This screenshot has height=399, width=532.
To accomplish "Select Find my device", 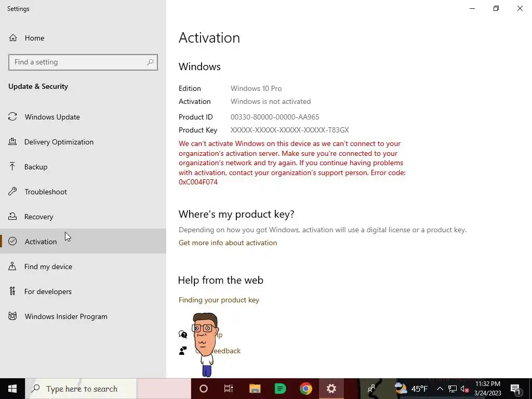I will pyautogui.click(x=83, y=267).
